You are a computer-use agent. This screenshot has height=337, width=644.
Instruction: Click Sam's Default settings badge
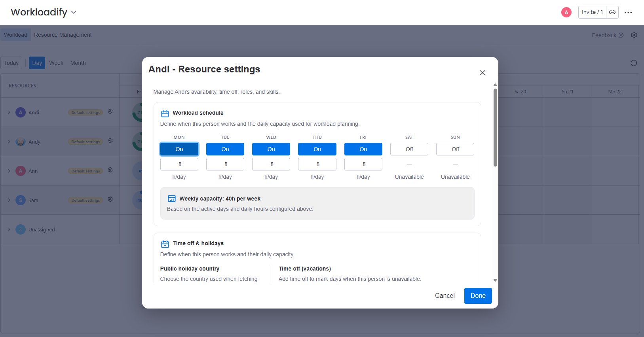[x=85, y=200]
